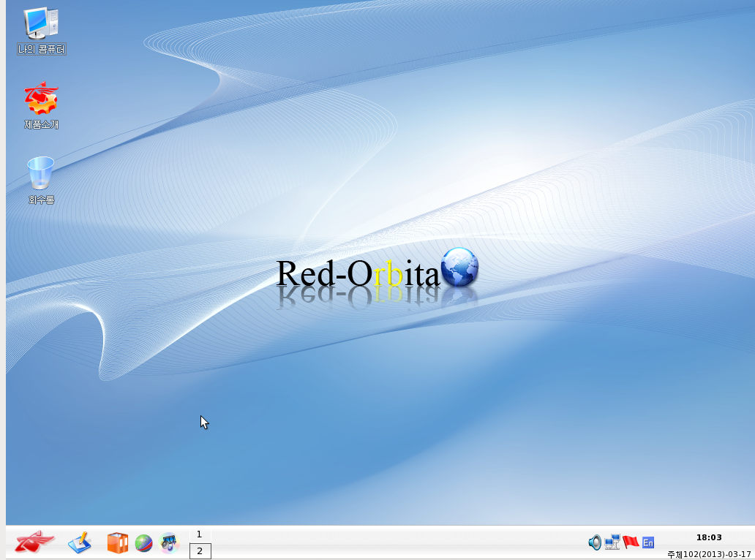Switch to virtual desktop 2
The width and height of the screenshot is (755, 560).
pos(200,551)
